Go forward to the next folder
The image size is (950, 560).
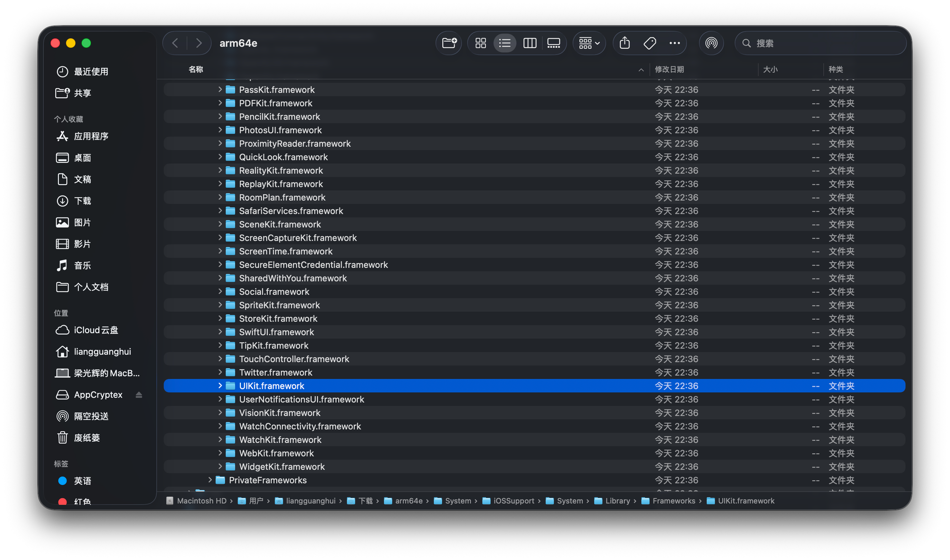(x=199, y=43)
